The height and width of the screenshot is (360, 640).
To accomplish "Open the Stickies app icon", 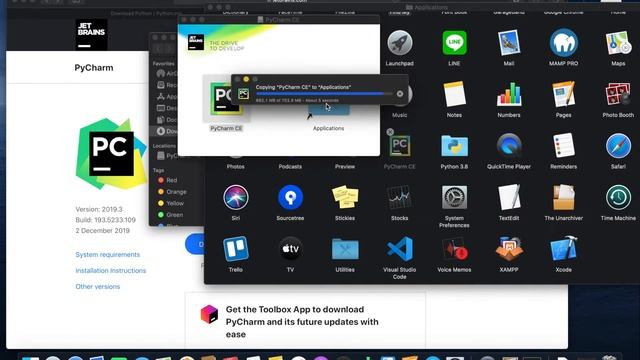I will tap(345, 198).
